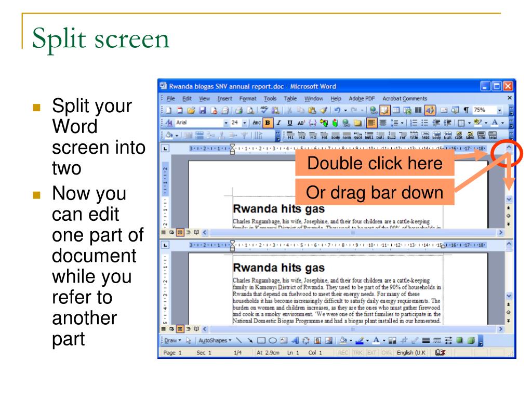Apply the norm style button
The width and height of the screenshot is (532, 399).
(x=347, y=136)
